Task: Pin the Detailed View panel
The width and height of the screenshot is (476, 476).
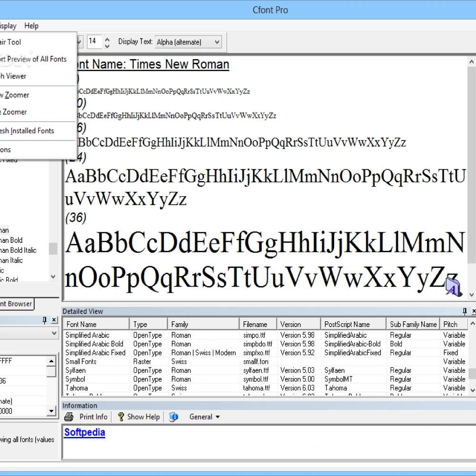Action: (465, 311)
